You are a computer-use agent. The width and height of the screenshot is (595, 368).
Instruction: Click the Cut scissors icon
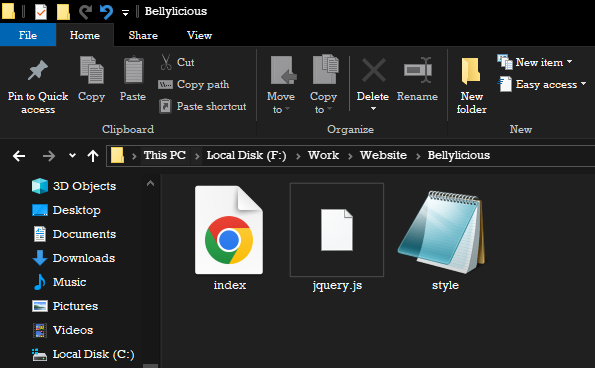coord(166,62)
